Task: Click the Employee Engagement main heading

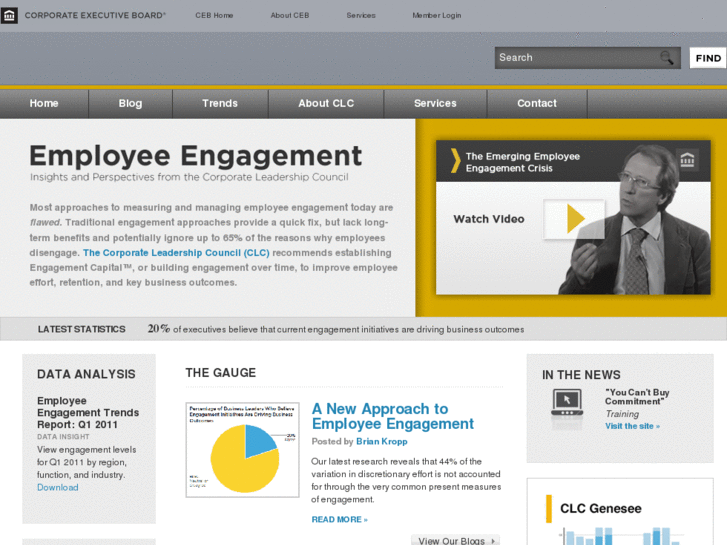Action: [195, 155]
